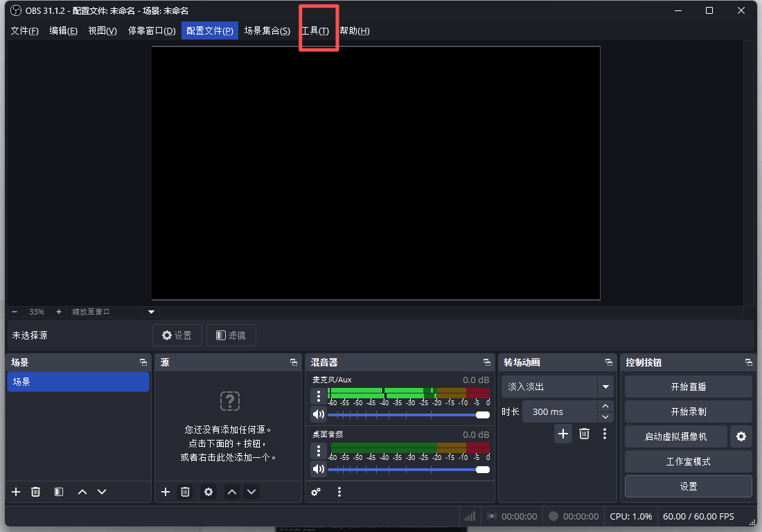Add a new source with plus icon
The width and height of the screenshot is (762, 532).
pyautogui.click(x=166, y=492)
